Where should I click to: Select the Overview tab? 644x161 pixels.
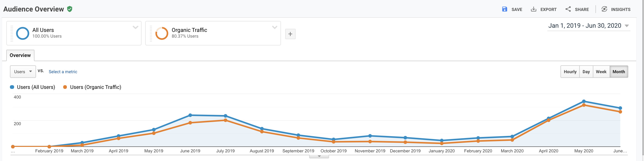[20, 55]
